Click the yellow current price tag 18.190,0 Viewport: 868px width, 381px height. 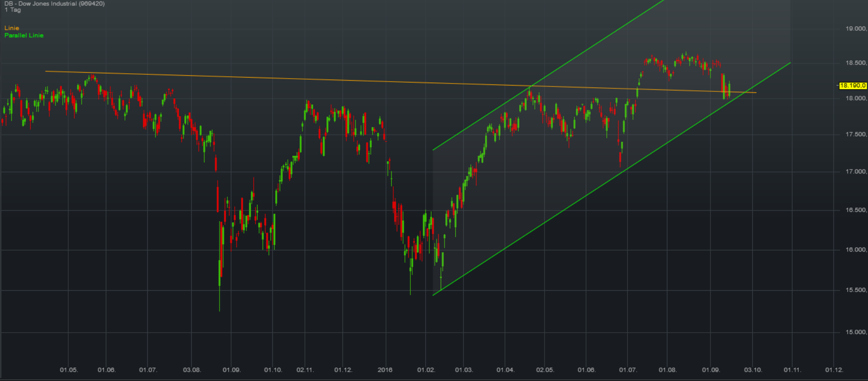(852, 85)
